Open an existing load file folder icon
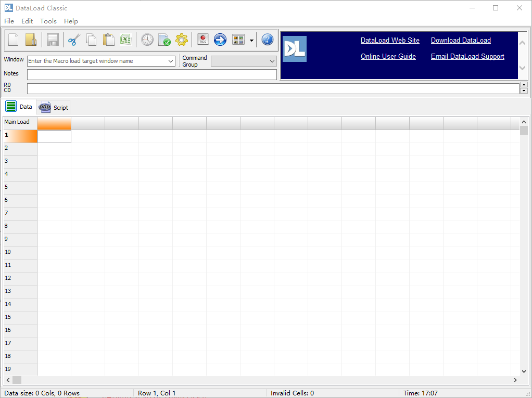The width and height of the screenshot is (532, 398). point(31,40)
